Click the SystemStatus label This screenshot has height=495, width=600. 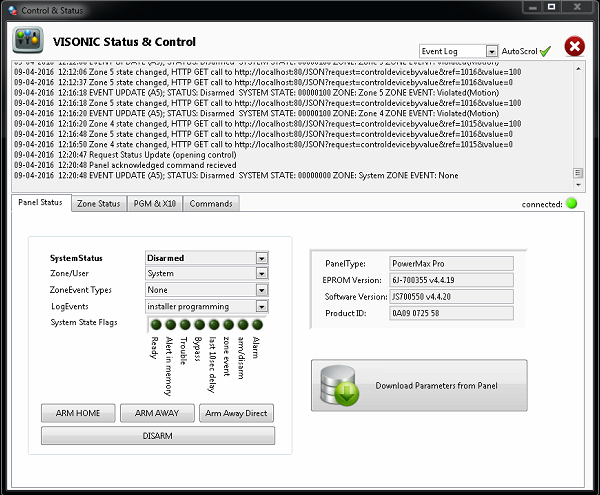[x=76, y=258]
